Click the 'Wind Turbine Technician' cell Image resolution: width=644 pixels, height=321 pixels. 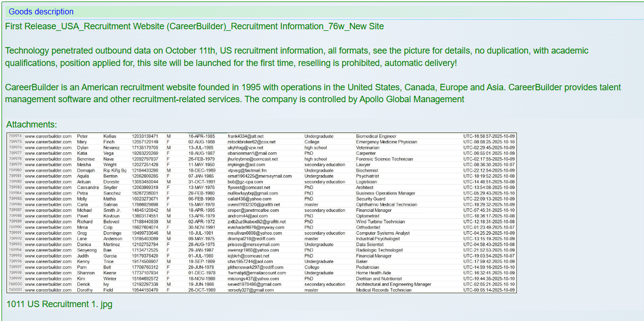tap(380, 222)
